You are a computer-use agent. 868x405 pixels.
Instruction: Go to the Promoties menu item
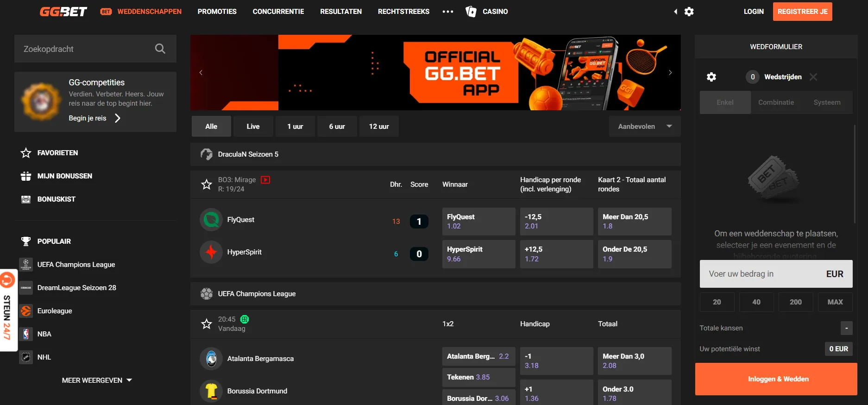[x=217, y=12]
